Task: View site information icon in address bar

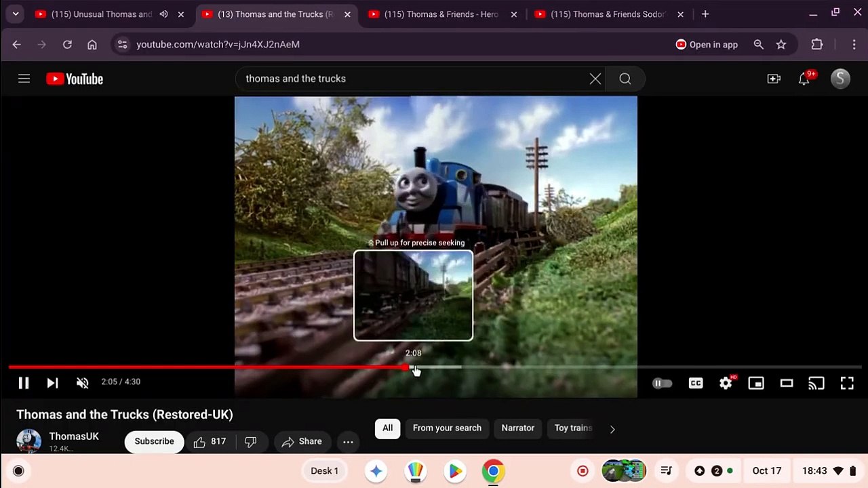Action: (x=122, y=45)
